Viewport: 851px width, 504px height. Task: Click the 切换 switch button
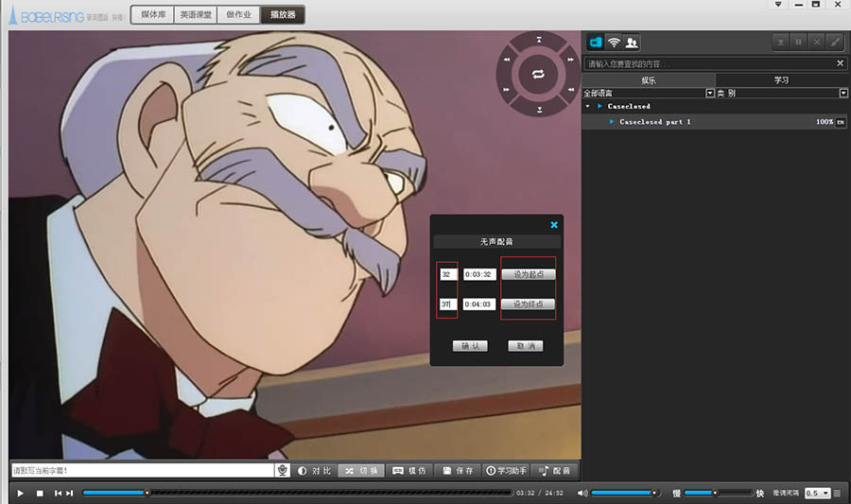[361, 471]
